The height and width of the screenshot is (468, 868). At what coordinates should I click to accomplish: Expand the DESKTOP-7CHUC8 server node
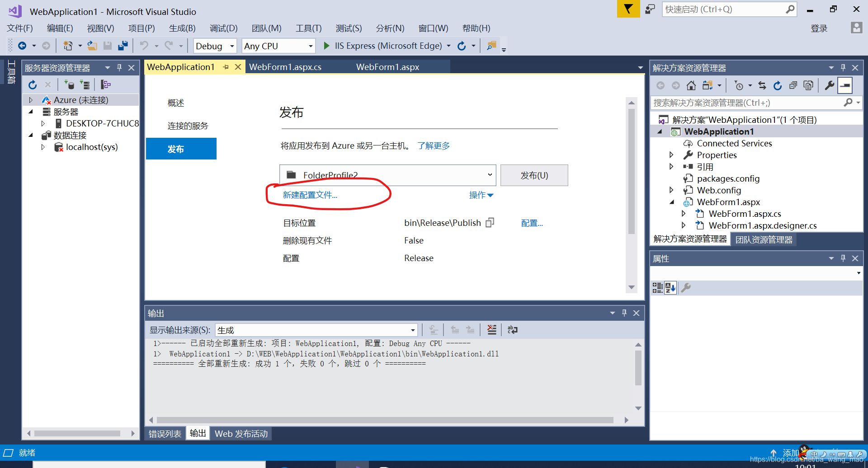click(43, 123)
